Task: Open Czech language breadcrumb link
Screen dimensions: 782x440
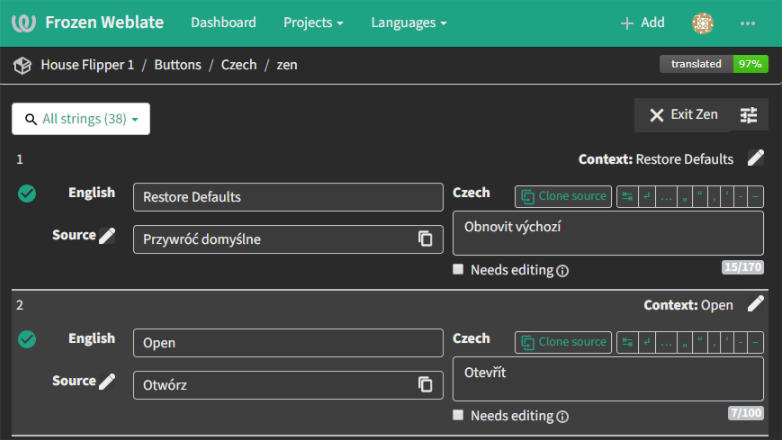Action: [239, 65]
